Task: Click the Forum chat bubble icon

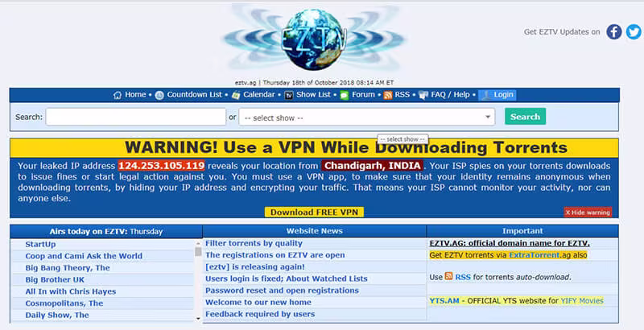Action: (345, 95)
